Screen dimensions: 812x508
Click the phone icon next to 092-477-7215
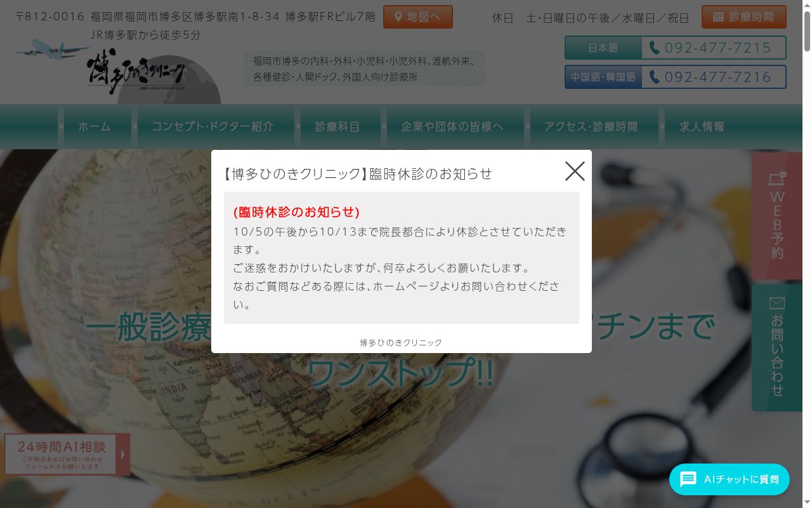click(654, 48)
